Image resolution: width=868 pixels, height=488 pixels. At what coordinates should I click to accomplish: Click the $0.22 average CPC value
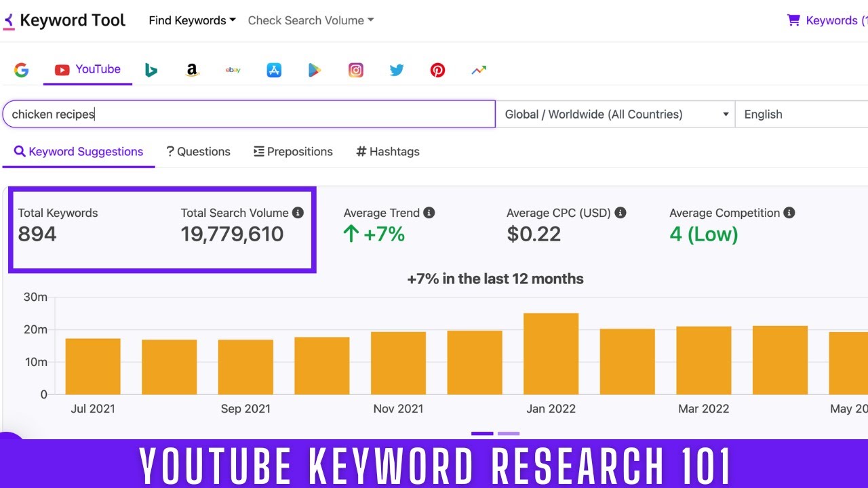tap(534, 235)
